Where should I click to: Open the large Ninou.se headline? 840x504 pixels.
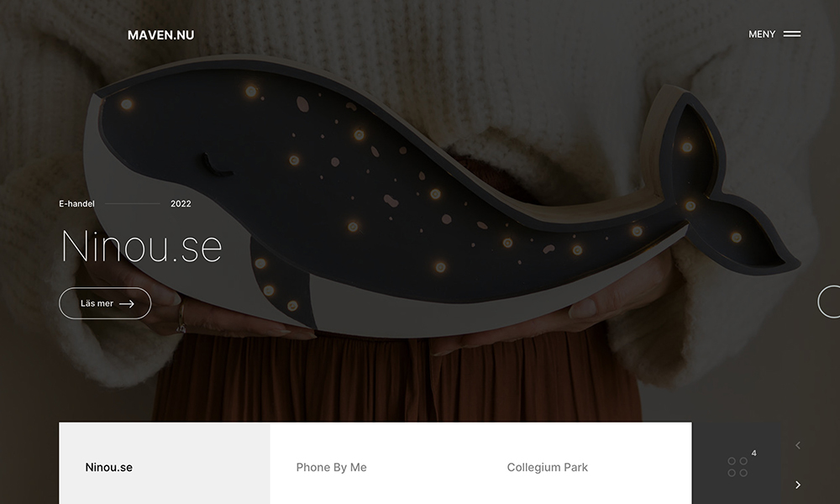(142, 246)
